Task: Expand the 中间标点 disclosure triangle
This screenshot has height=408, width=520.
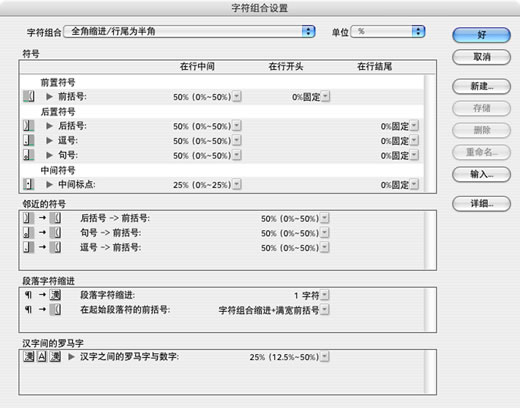Action: [x=49, y=184]
